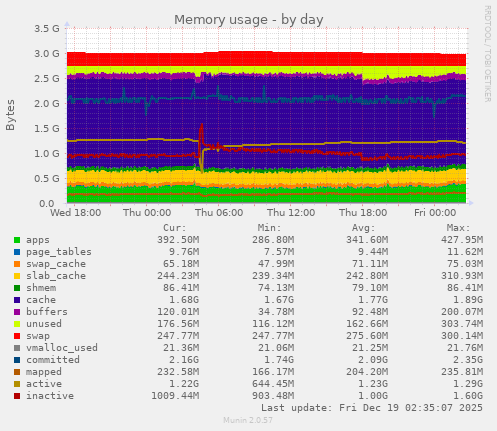497x431 pixels.
Task: Click the mapped current value 232.58M
Action: coord(178,372)
